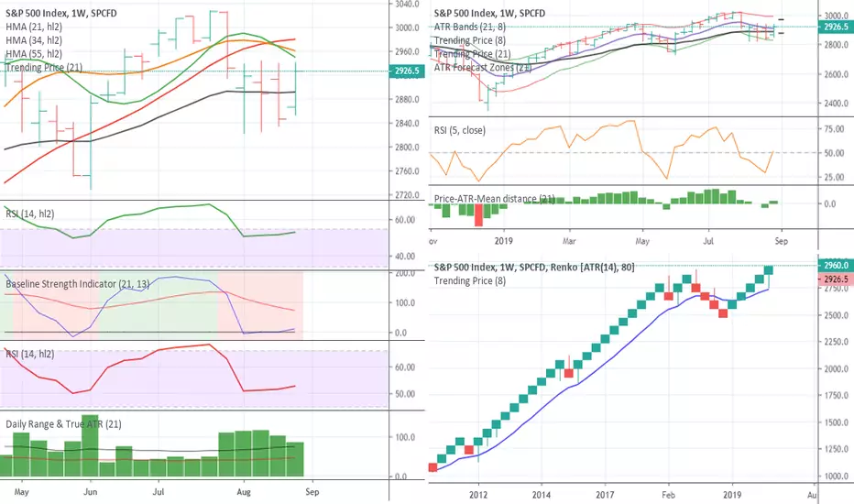Click the HMA (55, hl2) indicator legend
The image size is (854, 504).
pyautogui.click(x=34, y=54)
